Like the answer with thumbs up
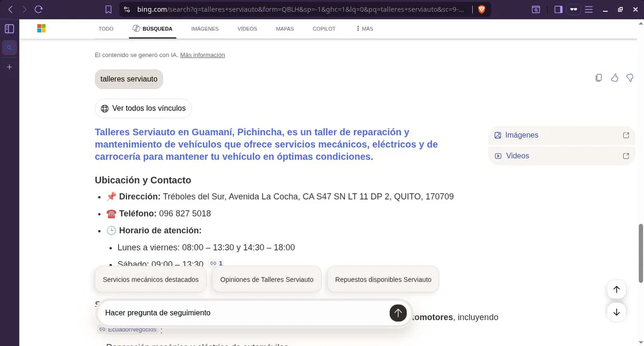644x346 pixels. pyautogui.click(x=615, y=78)
